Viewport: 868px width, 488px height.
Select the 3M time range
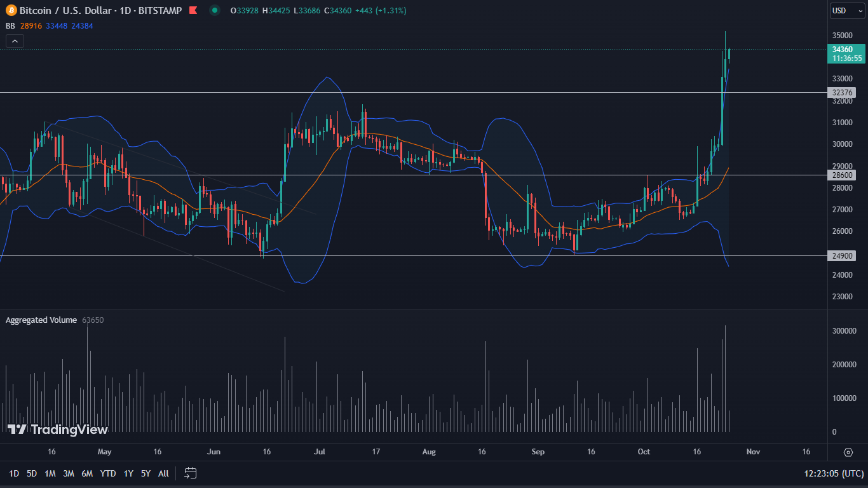[69, 473]
